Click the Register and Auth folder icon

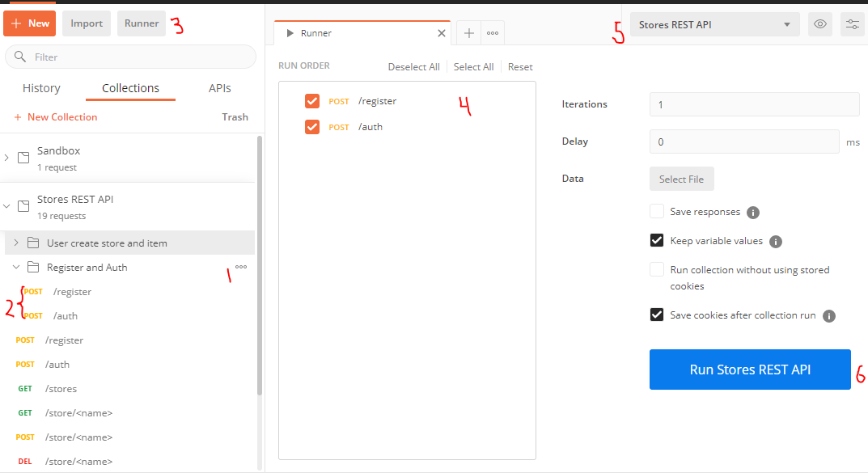(x=33, y=267)
